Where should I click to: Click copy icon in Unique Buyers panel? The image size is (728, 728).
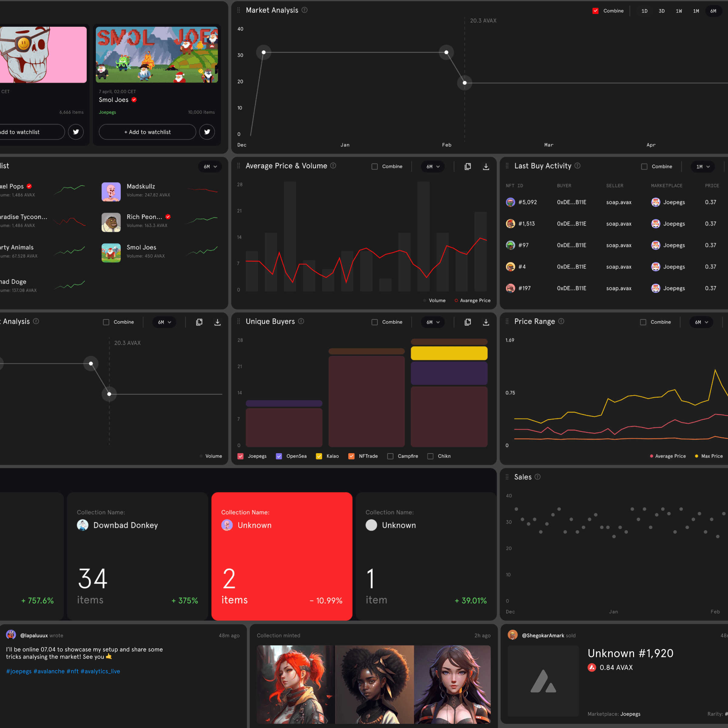point(468,322)
